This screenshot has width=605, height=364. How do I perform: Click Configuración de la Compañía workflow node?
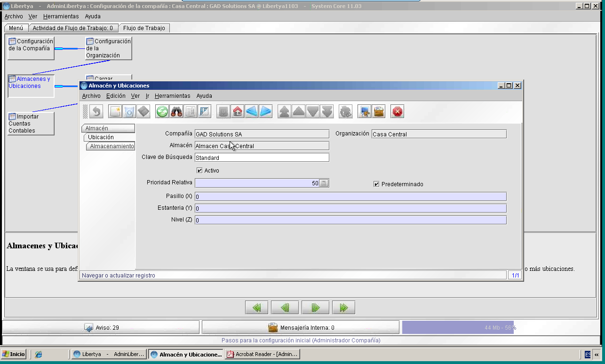tap(31, 48)
